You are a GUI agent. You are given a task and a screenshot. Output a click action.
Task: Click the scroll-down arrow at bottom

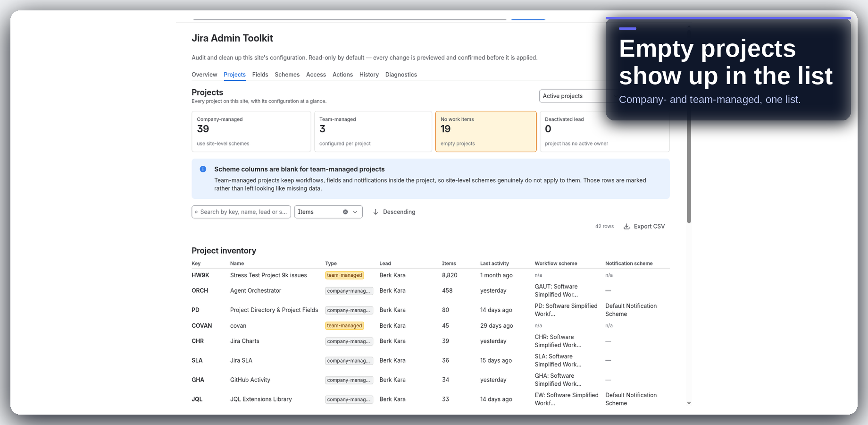tap(689, 403)
